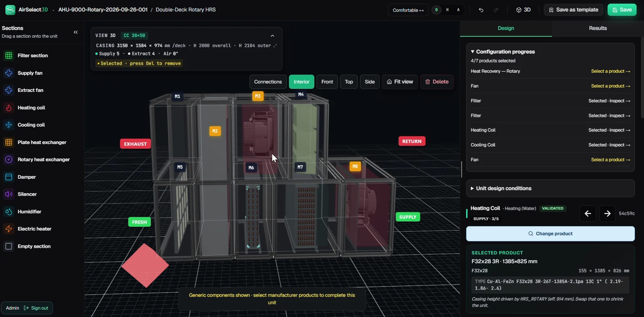Switch to Front view
Screen dimensions: 644x317
327,82
